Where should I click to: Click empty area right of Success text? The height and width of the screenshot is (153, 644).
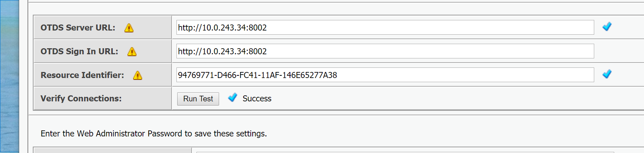tap(415, 99)
